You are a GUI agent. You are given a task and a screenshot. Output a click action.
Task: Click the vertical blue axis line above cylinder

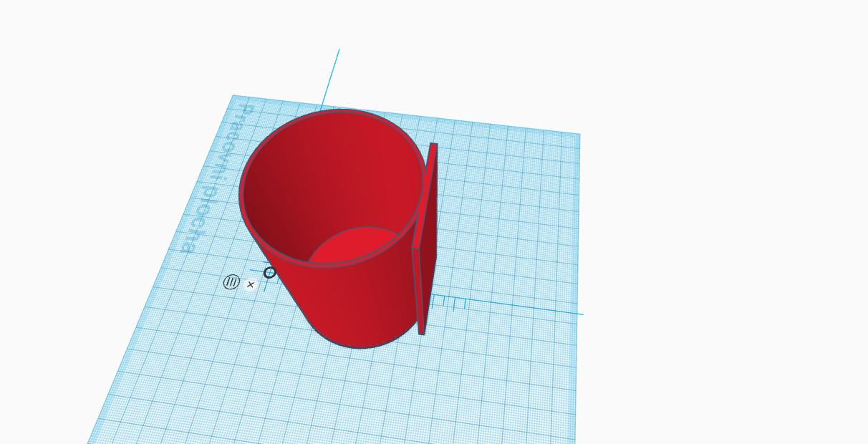(330, 79)
